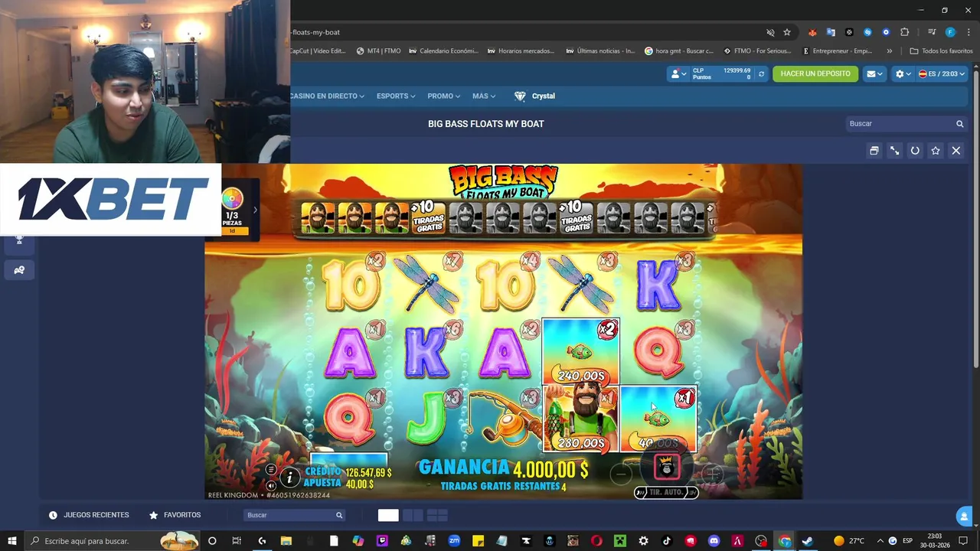Open the settings gear dropdown
The image size is (980, 551).
click(903, 74)
